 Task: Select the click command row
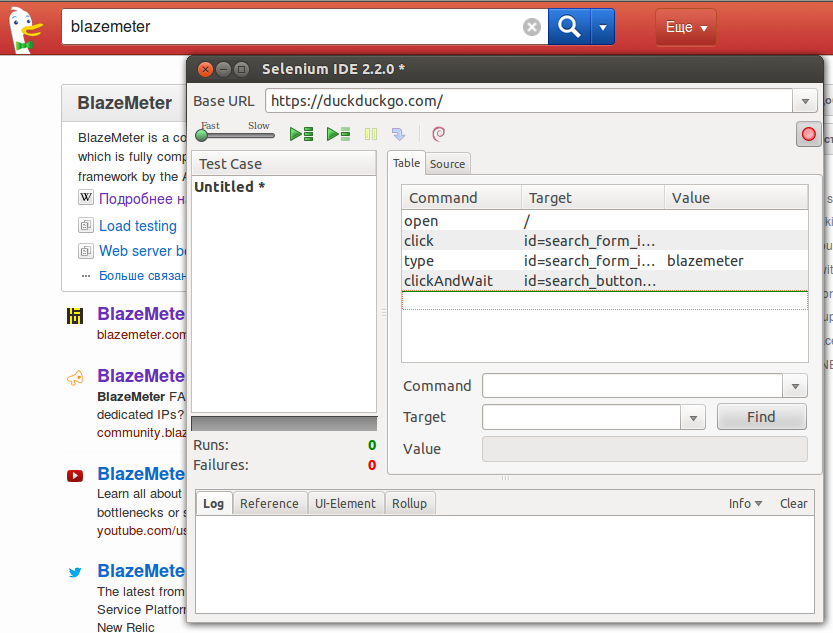point(605,241)
